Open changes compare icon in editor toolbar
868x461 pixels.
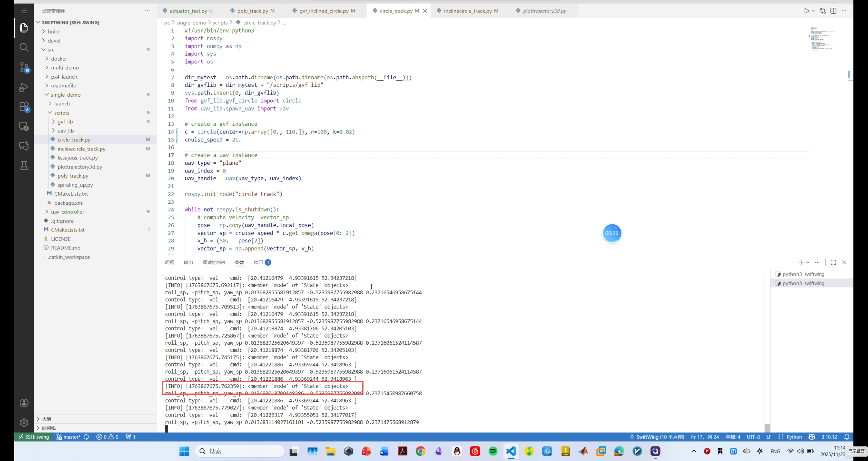tap(823, 11)
